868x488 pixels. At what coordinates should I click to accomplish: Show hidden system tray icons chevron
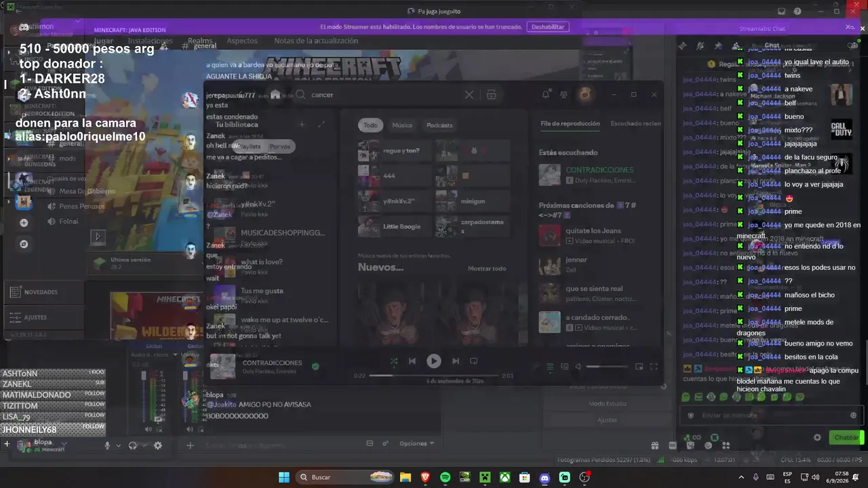click(x=741, y=477)
